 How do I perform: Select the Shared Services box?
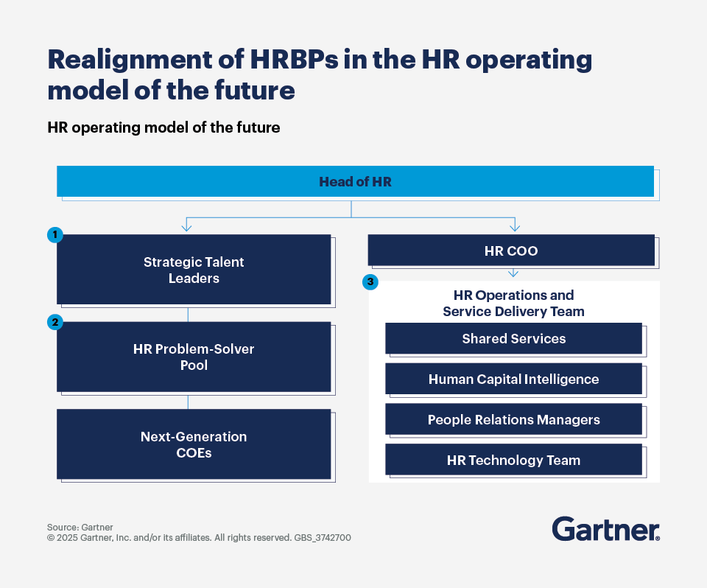pyautogui.click(x=513, y=338)
